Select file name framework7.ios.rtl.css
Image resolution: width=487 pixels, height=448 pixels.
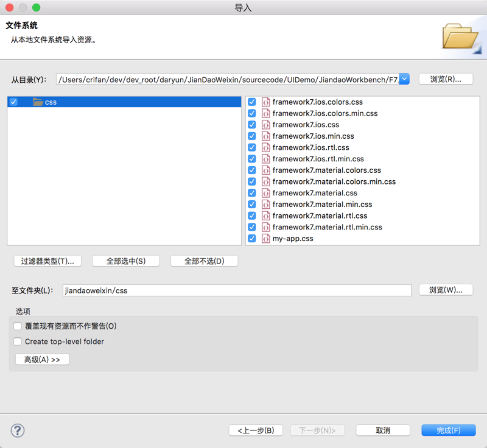pyautogui.click(x=311, y=147)
